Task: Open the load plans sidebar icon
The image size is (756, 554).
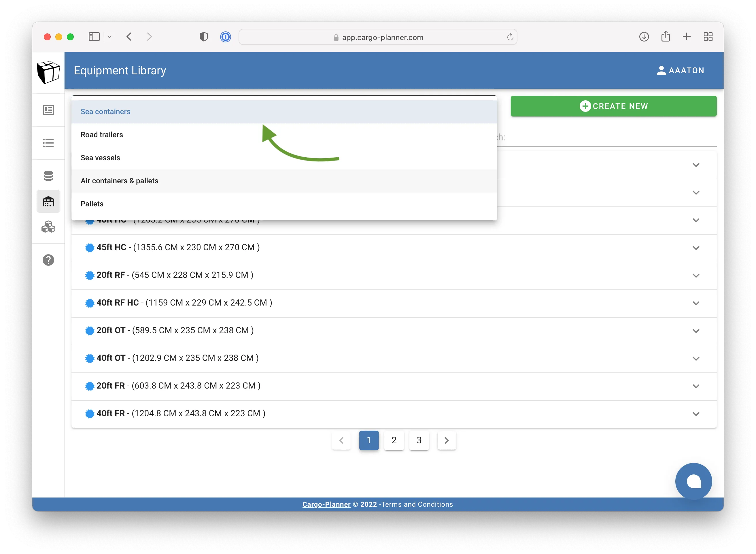Action: [x=48, y=110]
